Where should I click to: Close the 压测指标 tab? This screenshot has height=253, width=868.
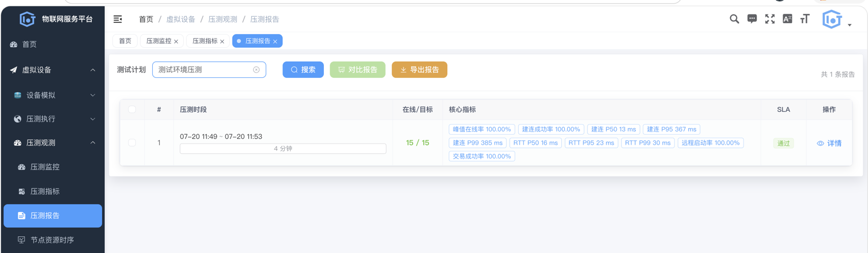(222, 41)
